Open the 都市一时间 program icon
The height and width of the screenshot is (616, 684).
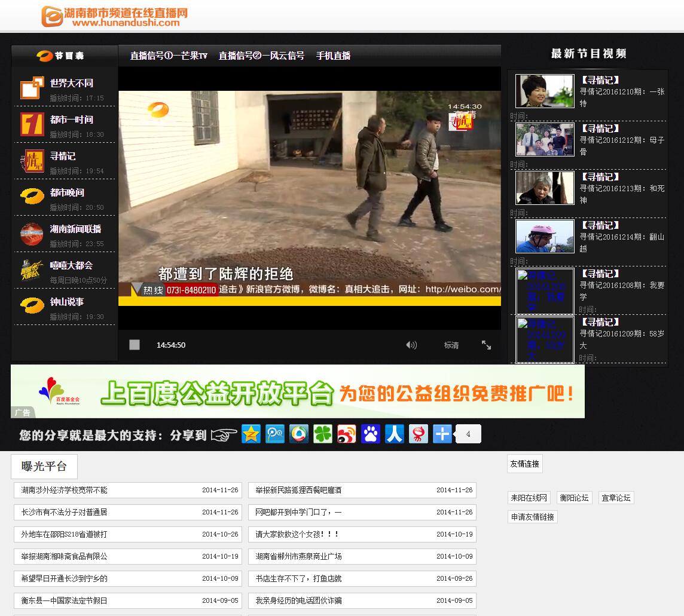point(32,124)
